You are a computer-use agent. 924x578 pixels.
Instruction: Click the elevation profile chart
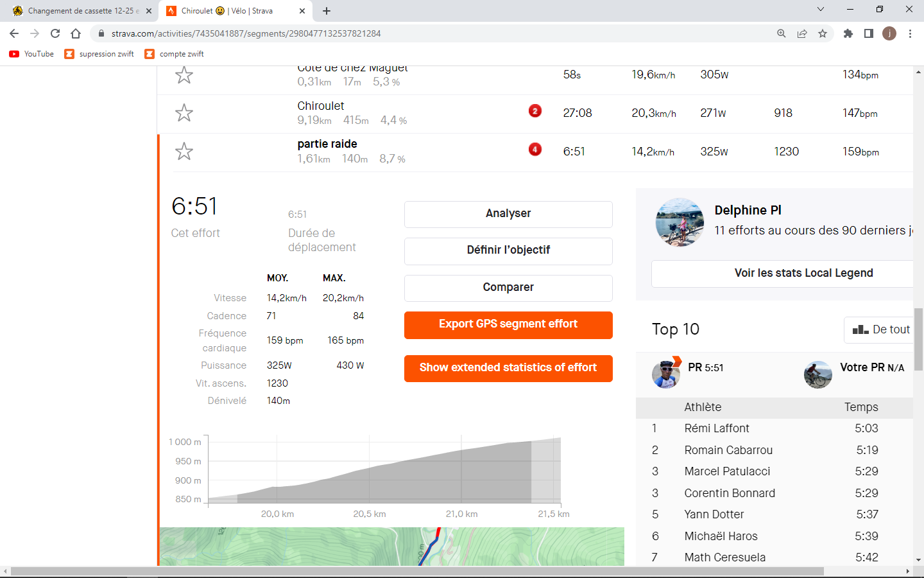point(384,471)
